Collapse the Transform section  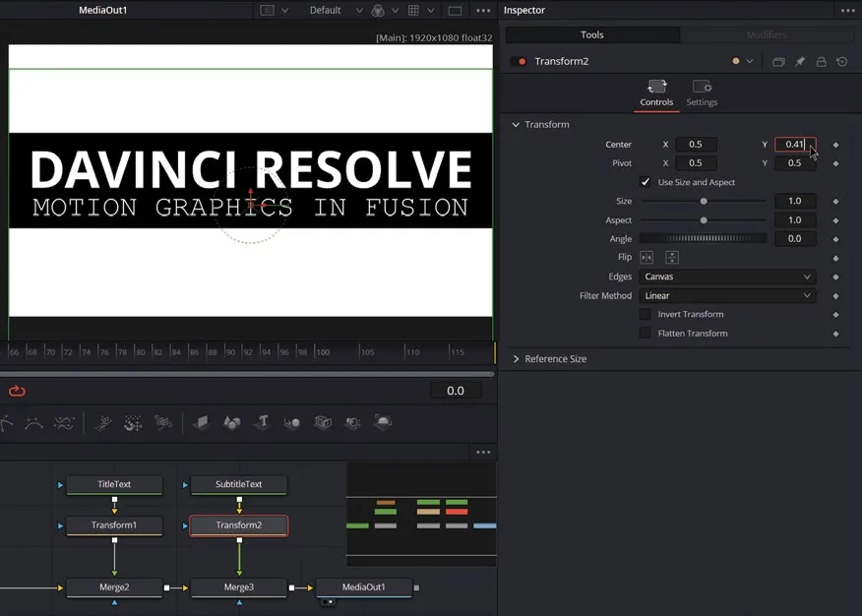point(516,125)
